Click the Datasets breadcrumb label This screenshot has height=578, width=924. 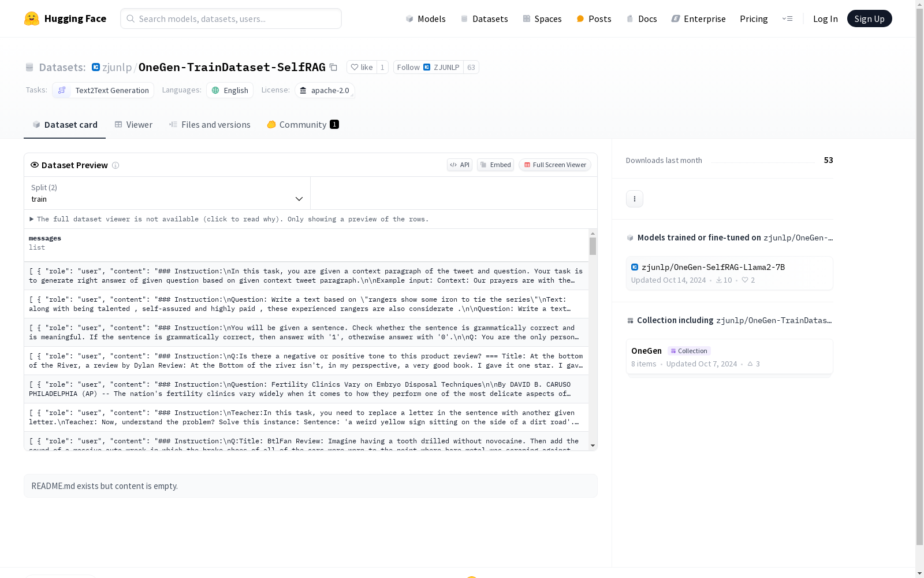(x=62, y=67)
